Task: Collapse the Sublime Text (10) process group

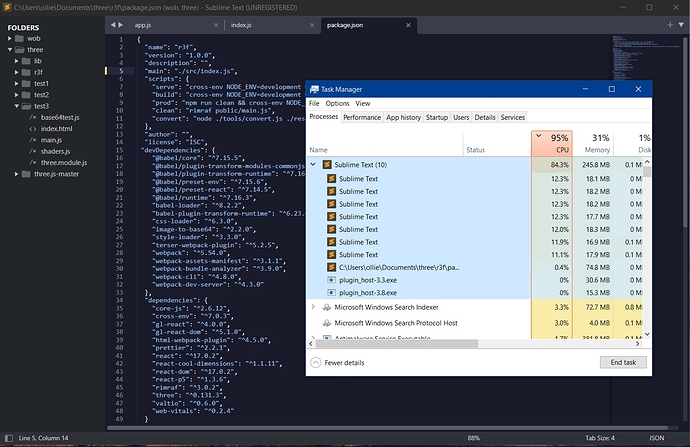Action: pos(313,165)
